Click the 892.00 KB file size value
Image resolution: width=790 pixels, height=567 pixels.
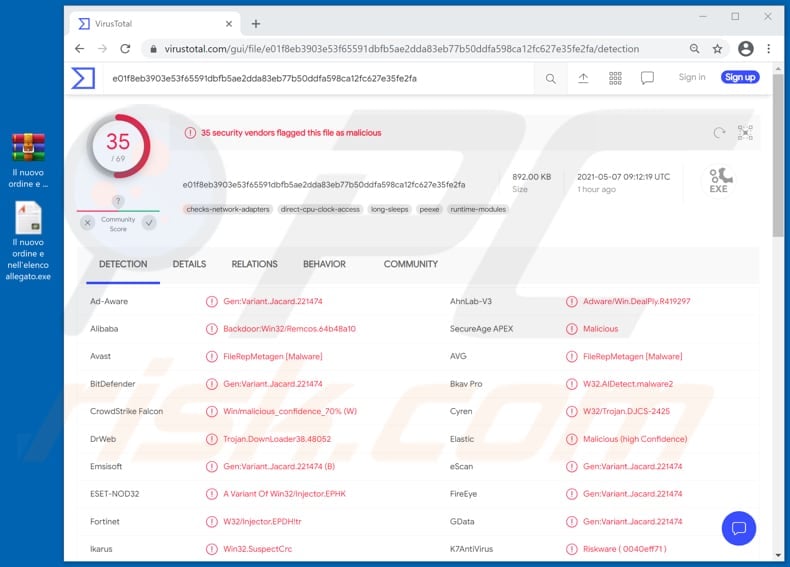tap(532, 177)
